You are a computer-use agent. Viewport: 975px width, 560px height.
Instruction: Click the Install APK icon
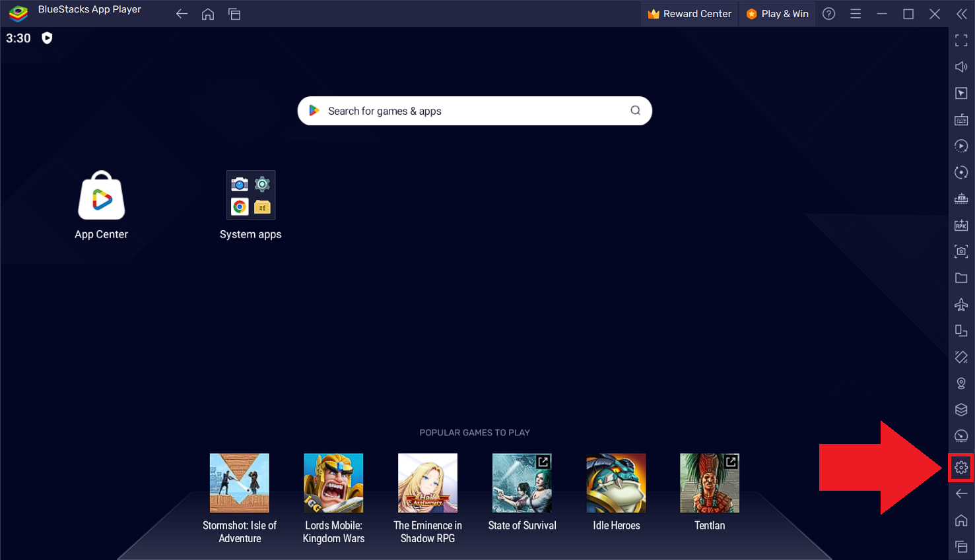tap(961, 226)
